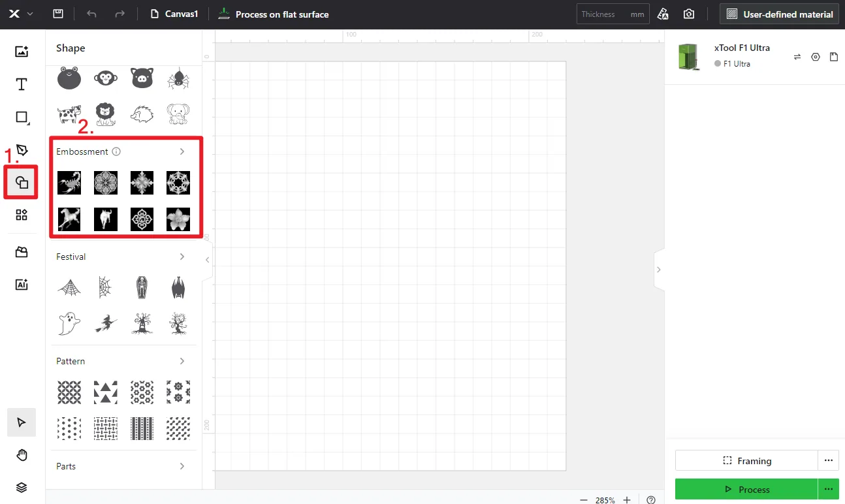Insert the coffin Festival shape
The width and height of the screenshot is (845, 504).
(142, 287)
